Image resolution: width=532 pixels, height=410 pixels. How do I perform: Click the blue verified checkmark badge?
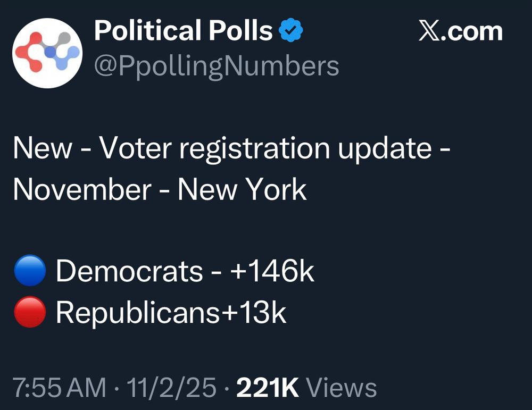click(x=290, y=30)
